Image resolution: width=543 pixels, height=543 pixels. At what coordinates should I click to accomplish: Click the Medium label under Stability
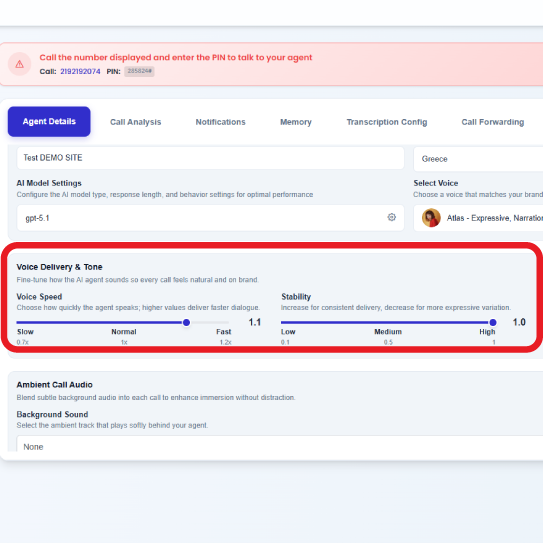click(388, 332)
